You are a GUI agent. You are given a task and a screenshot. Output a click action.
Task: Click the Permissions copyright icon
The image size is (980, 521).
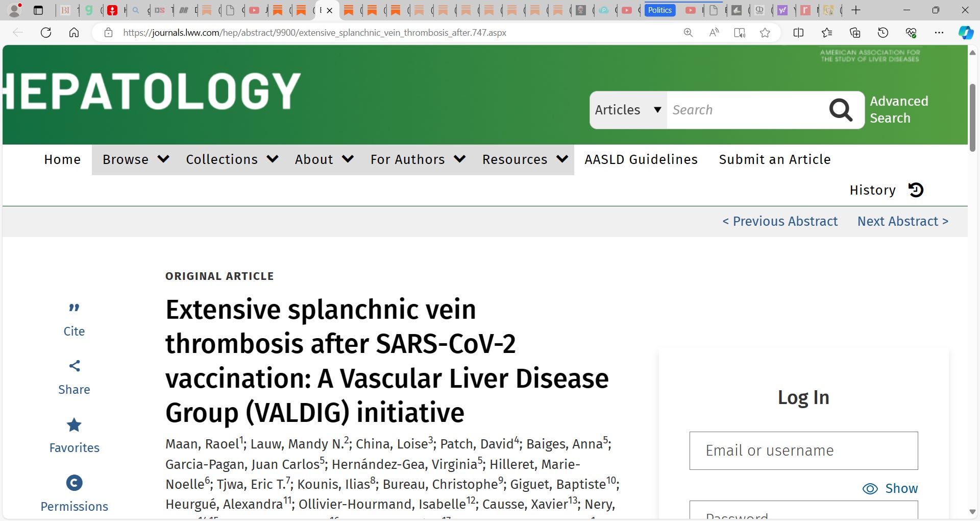[74, 483]
